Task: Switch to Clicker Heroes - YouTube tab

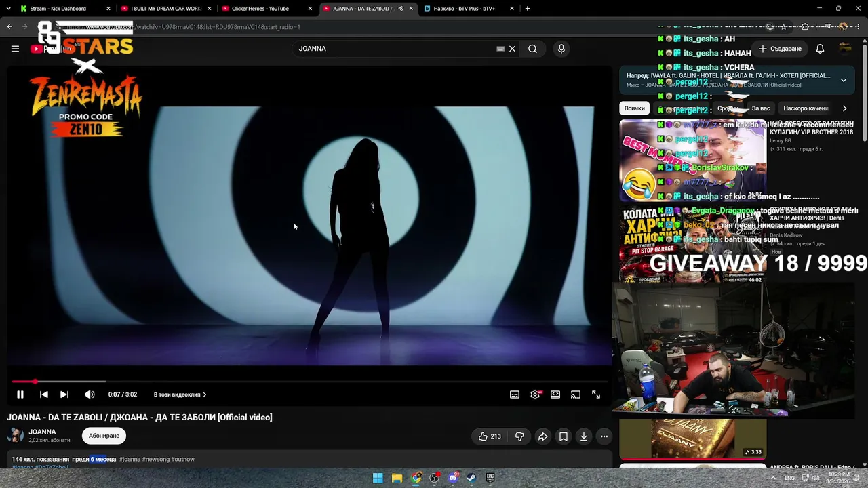Action: 265,9
